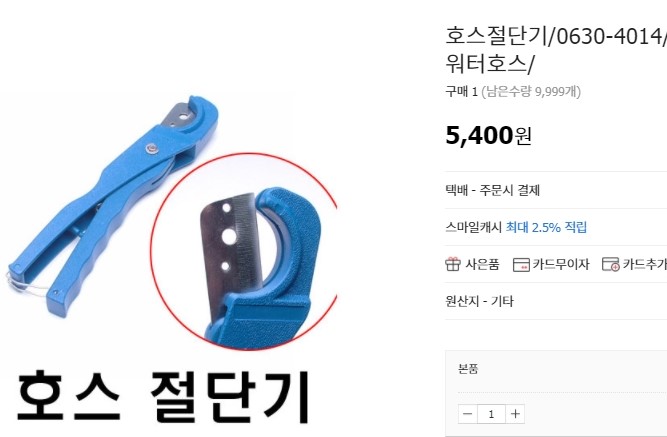Increase quantity with the plus button
This screenshot has width=667, height=437.
coord(515,414)
